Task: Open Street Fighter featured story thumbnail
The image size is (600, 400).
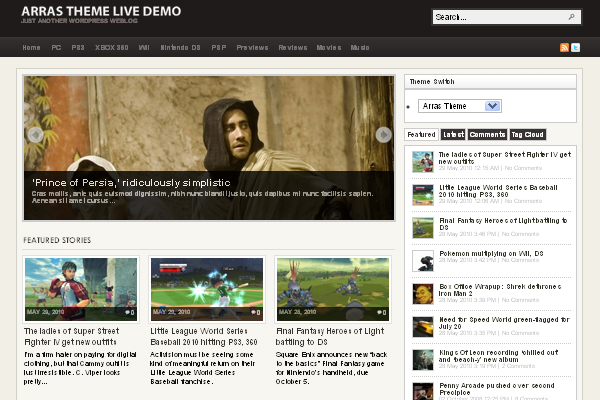Action: point(81,289)
